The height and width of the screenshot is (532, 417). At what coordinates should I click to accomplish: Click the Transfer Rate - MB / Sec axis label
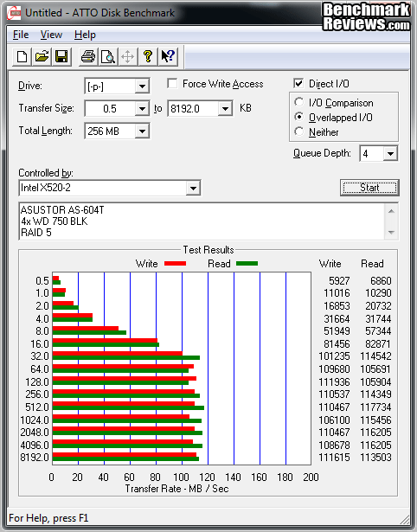tap(176, 489)
